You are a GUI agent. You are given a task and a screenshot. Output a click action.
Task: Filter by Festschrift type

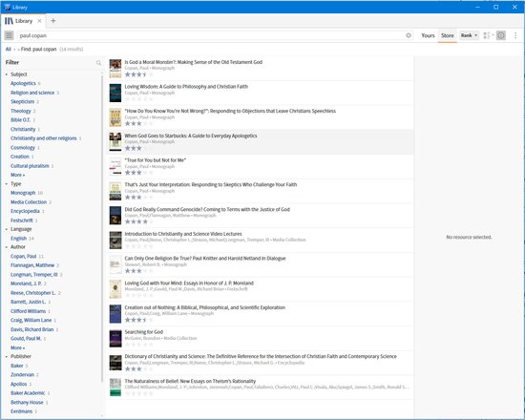[x=22, y=220]
